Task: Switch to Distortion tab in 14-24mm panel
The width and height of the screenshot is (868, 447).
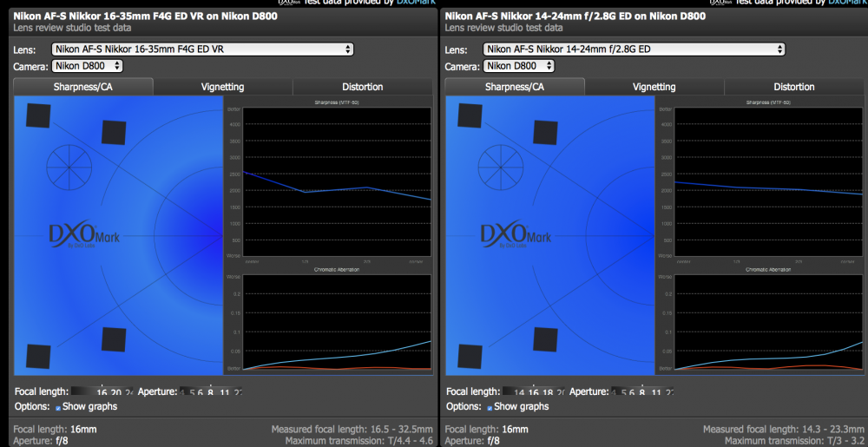Action: 794,87
